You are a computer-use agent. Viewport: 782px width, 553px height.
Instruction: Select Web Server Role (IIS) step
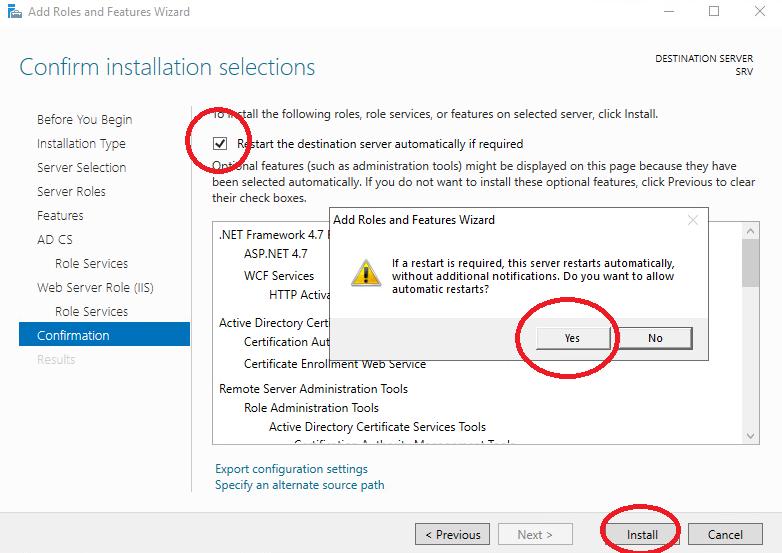[x=95, y=287]
